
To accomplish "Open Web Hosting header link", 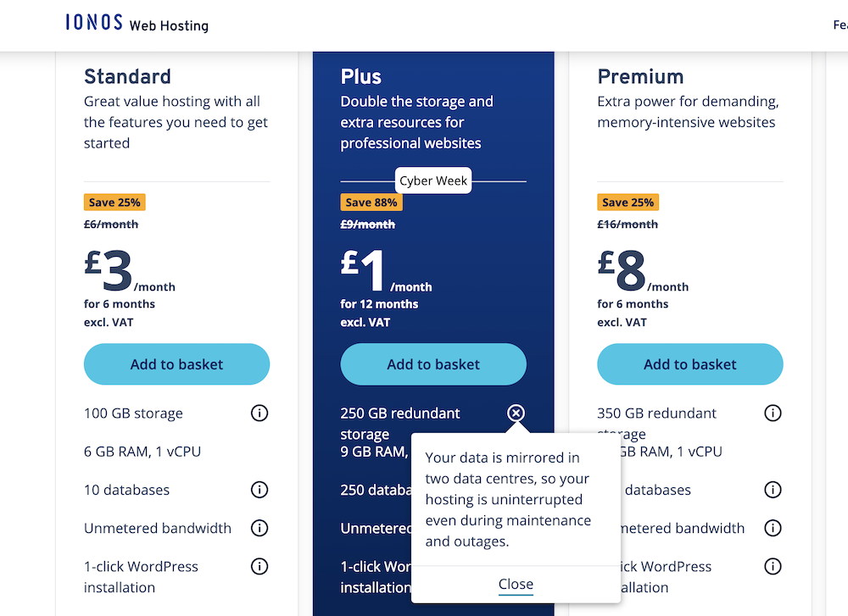I will (x=169, y=25).
